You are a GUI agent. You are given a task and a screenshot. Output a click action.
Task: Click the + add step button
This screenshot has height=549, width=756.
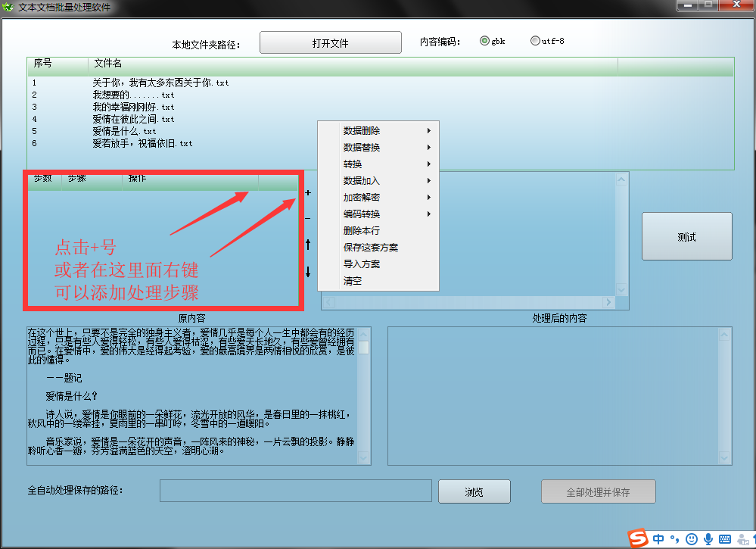click(x=308, y=193)
